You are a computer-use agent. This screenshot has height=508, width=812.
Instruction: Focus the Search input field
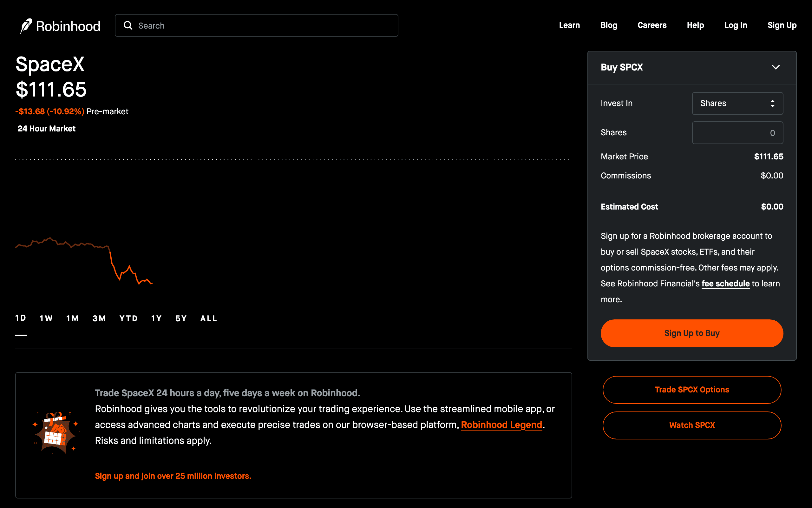click(256, 25)
